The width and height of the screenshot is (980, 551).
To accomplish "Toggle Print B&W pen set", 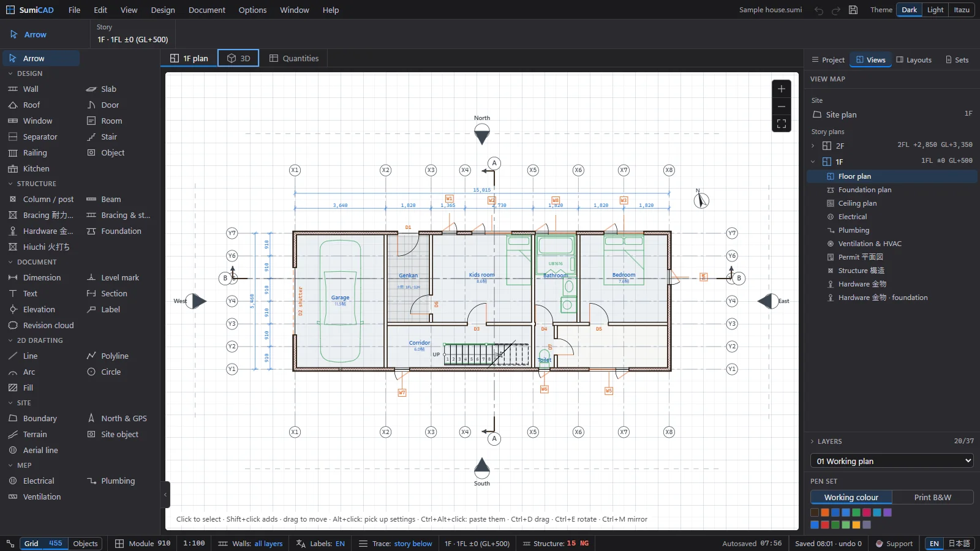I will click(932, 497).
